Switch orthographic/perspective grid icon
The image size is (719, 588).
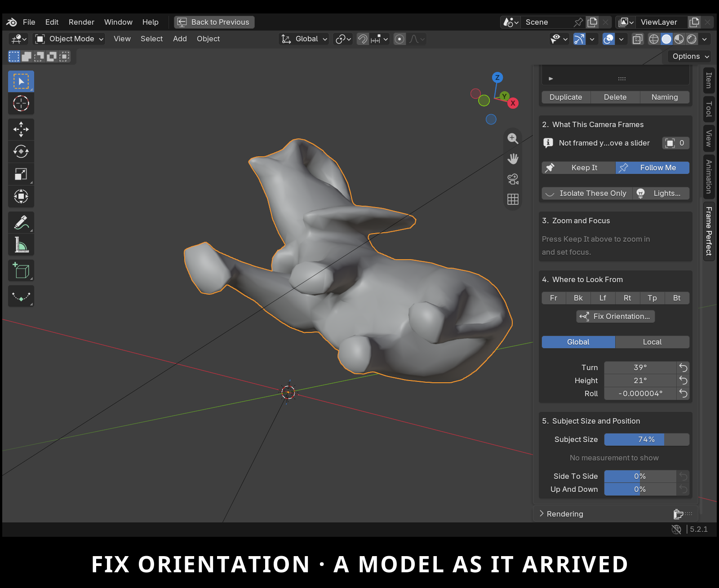513,199
